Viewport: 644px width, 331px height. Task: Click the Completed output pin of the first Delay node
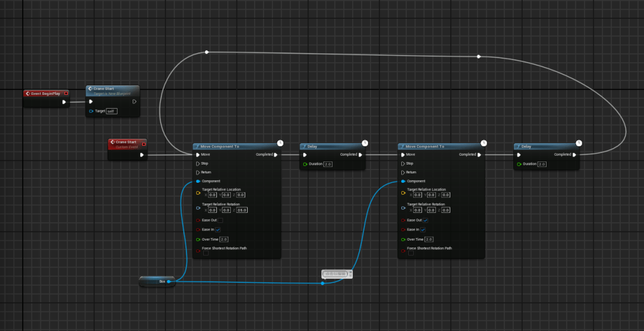click(x=361, y=155)
